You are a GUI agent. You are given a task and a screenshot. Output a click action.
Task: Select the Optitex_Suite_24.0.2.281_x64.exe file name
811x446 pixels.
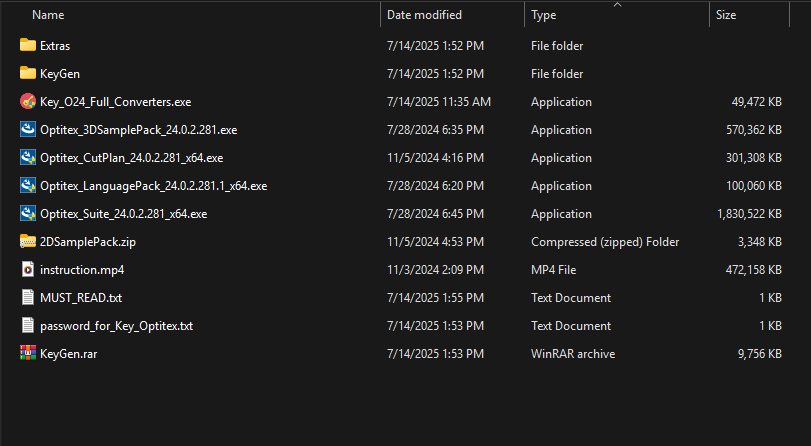(x=123, y=213)
